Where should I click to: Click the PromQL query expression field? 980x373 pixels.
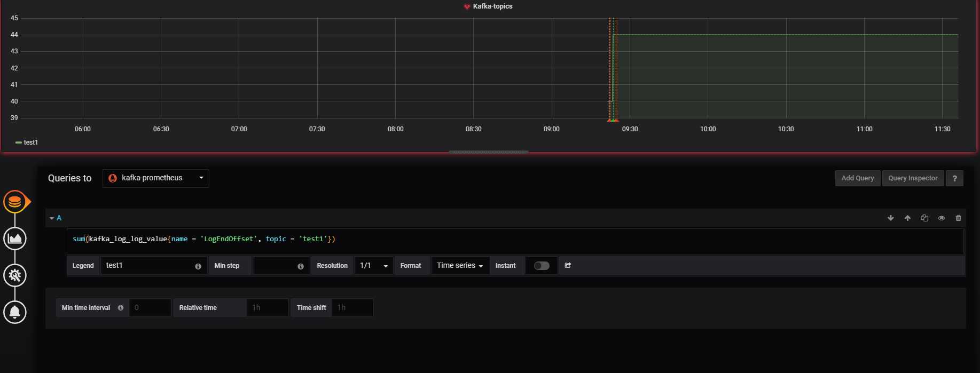[515, 242]
